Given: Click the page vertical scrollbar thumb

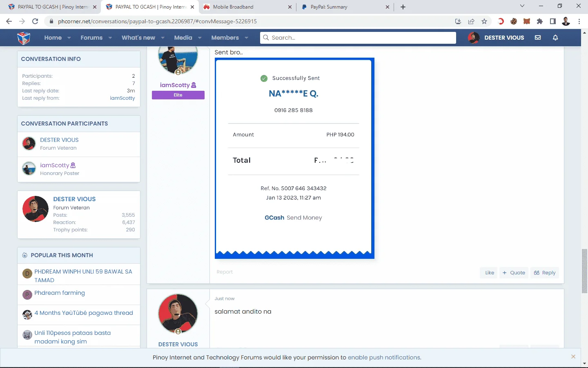Looking at the screenshot, I should click(584, 271).
